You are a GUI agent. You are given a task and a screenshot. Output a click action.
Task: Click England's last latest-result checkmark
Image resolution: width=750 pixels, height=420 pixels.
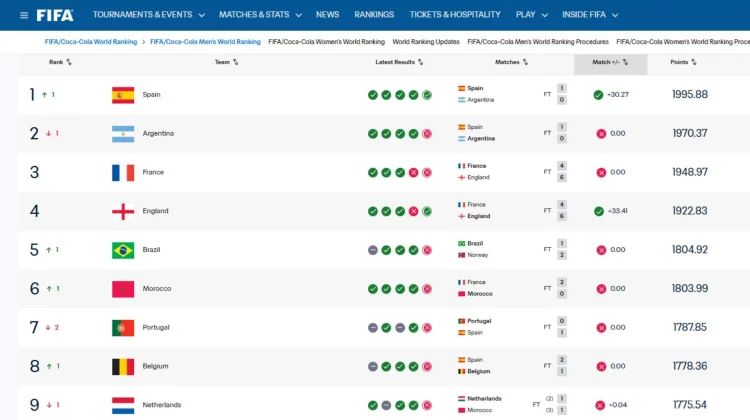point(427,211)
